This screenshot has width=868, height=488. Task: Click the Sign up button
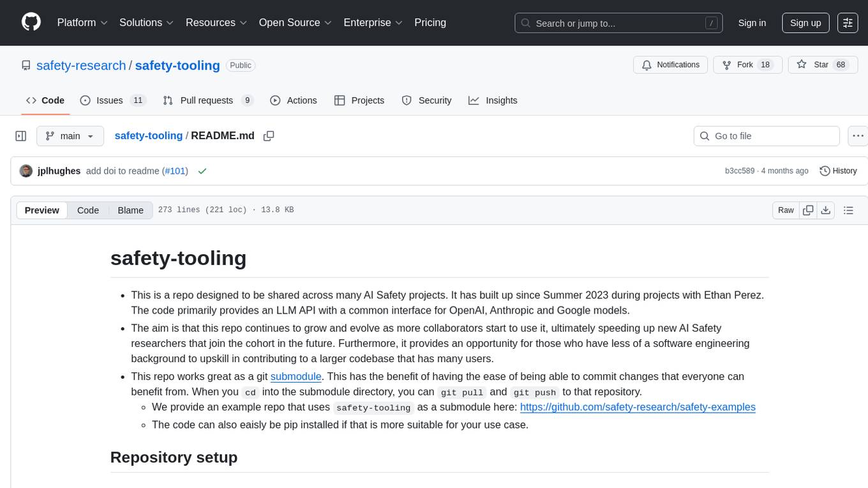pyautogui.click(x=805, y=23)
